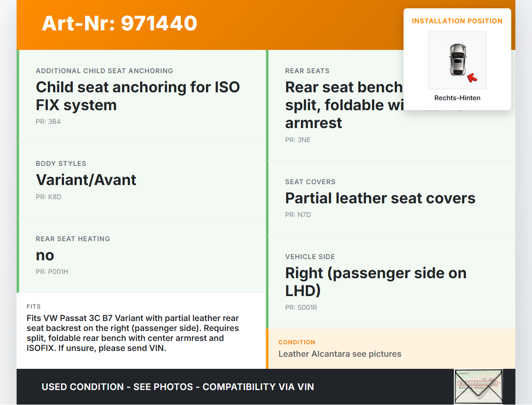Click the top-view car image

point(457,59)
